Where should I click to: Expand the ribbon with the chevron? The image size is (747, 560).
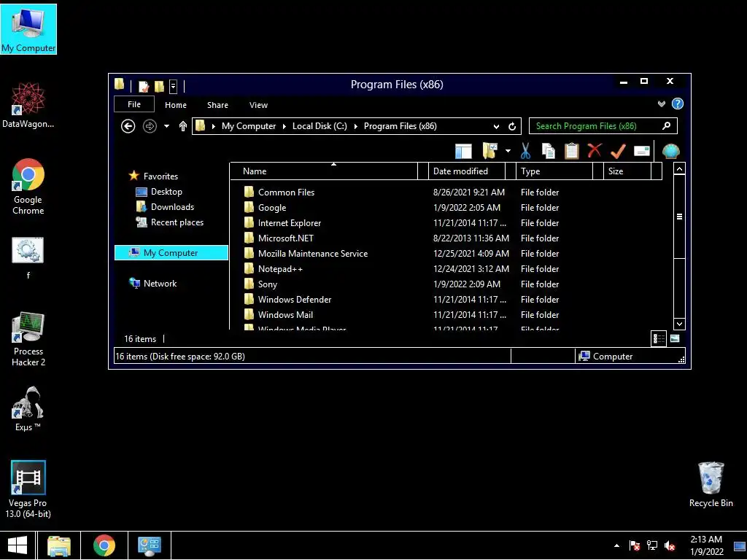click(x=661, y=104)
